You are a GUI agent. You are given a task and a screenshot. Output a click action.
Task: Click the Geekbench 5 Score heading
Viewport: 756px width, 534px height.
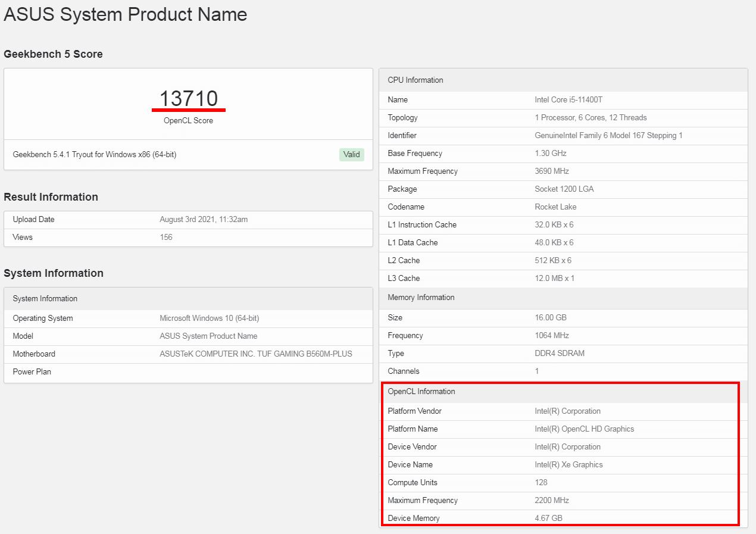(53, 54)
